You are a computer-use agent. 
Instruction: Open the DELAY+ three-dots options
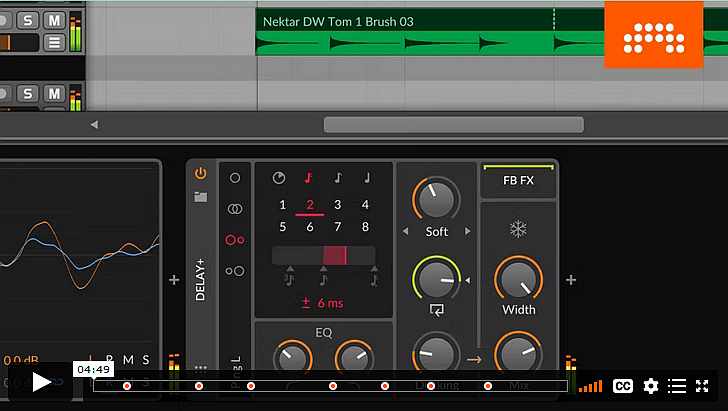pyautogui.click(x=201, y=367)
